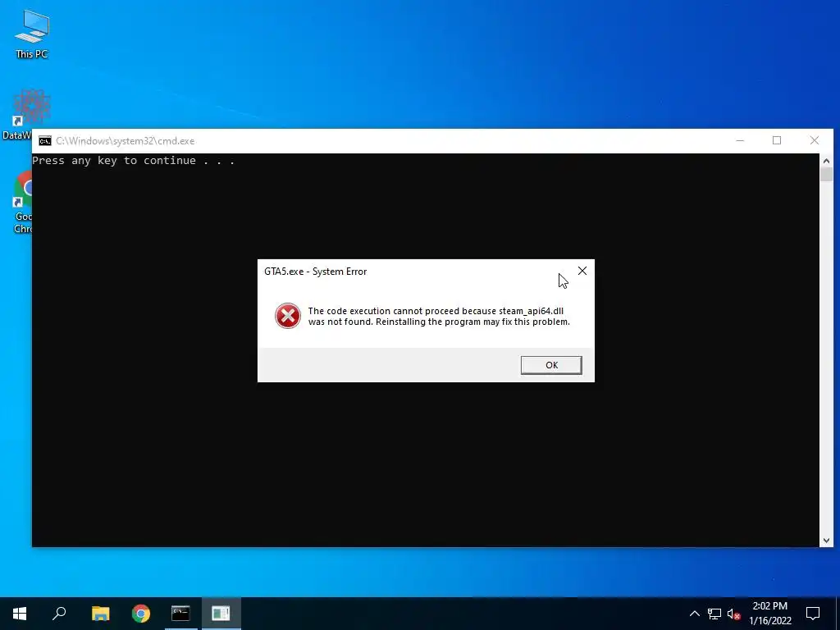
Task: Click cmd window scrollbar down arrow
Action: pyautogui.click(x=826, y=541)
